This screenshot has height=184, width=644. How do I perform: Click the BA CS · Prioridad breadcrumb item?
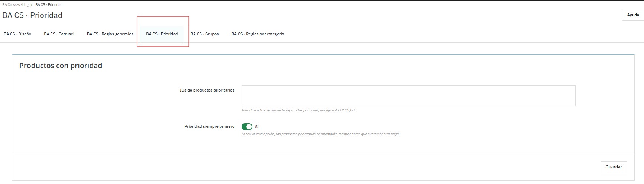pyautogui.click(x=49, y=5)
